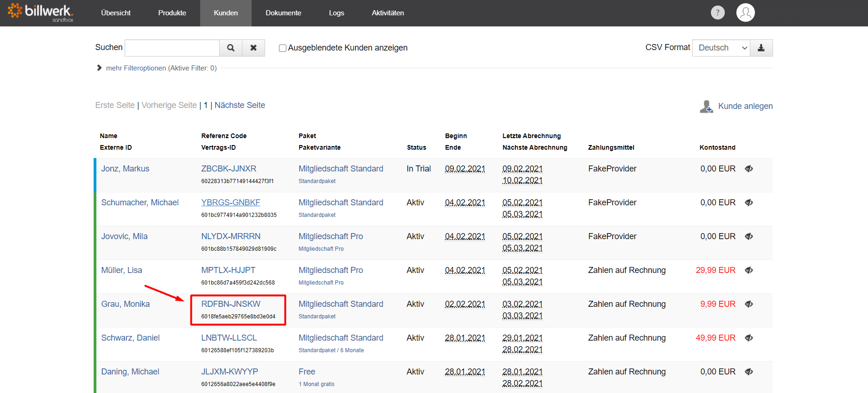The height and width of the screenshot is (393, 868).
Task: Open customer Schwarz, Daniel
Action: coord(130,338)
